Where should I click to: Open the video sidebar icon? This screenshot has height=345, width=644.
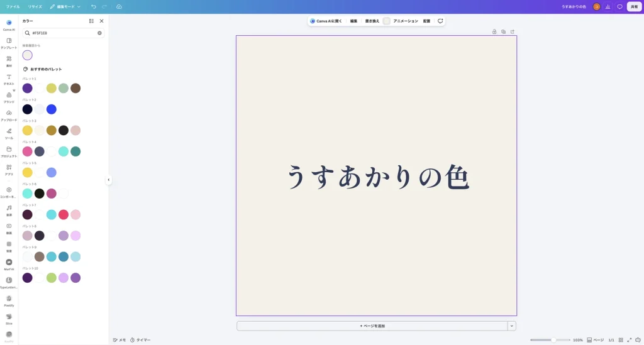point(9,228)
